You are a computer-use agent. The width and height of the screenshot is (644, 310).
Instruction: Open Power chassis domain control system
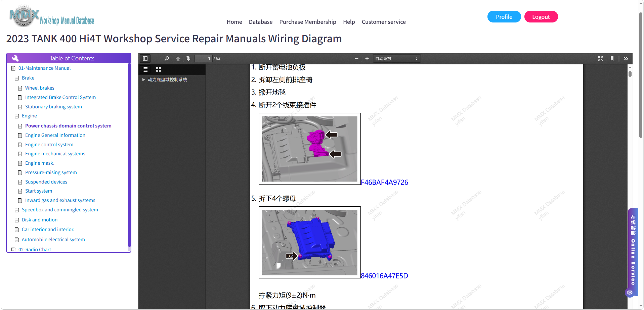(68, 126)
